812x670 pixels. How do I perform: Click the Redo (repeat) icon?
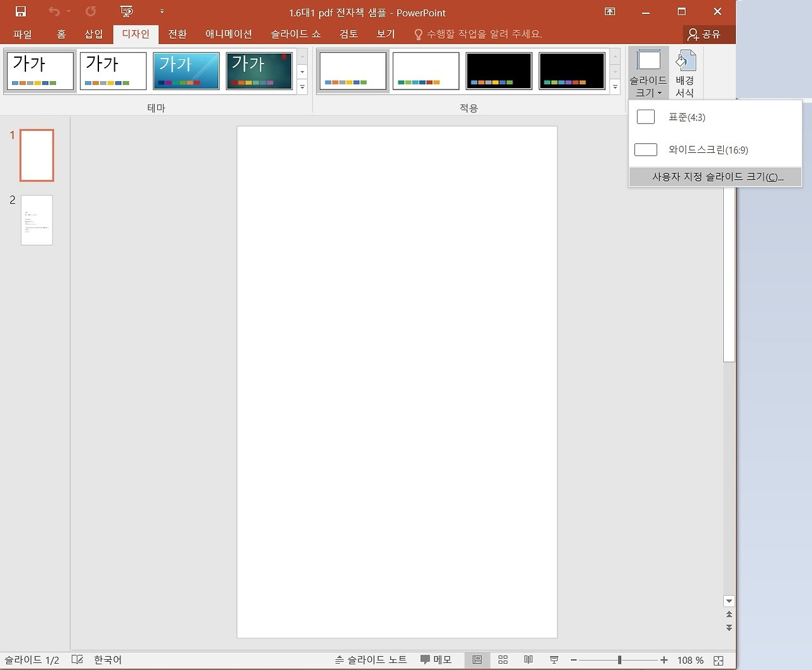click(91, 11)
